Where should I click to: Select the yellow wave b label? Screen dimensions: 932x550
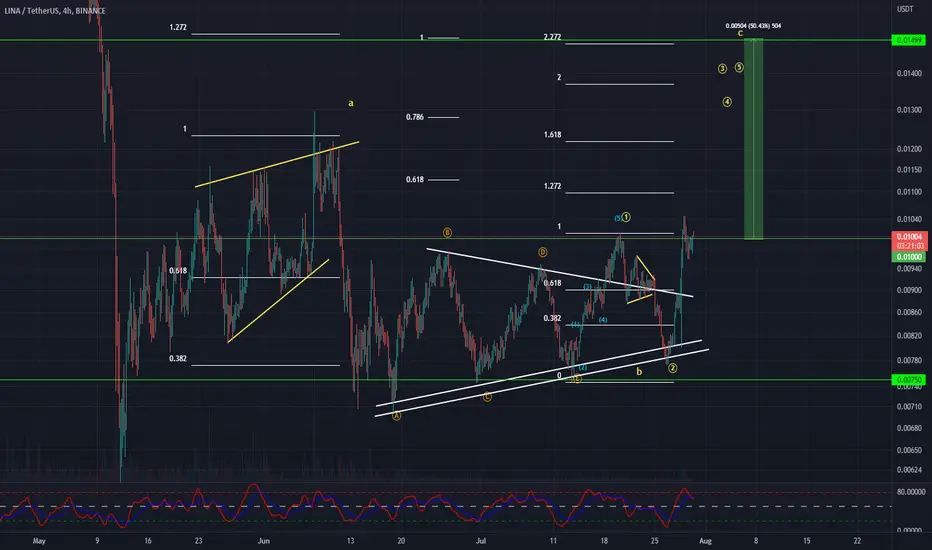pyautogui.click(x=639, y=372)
